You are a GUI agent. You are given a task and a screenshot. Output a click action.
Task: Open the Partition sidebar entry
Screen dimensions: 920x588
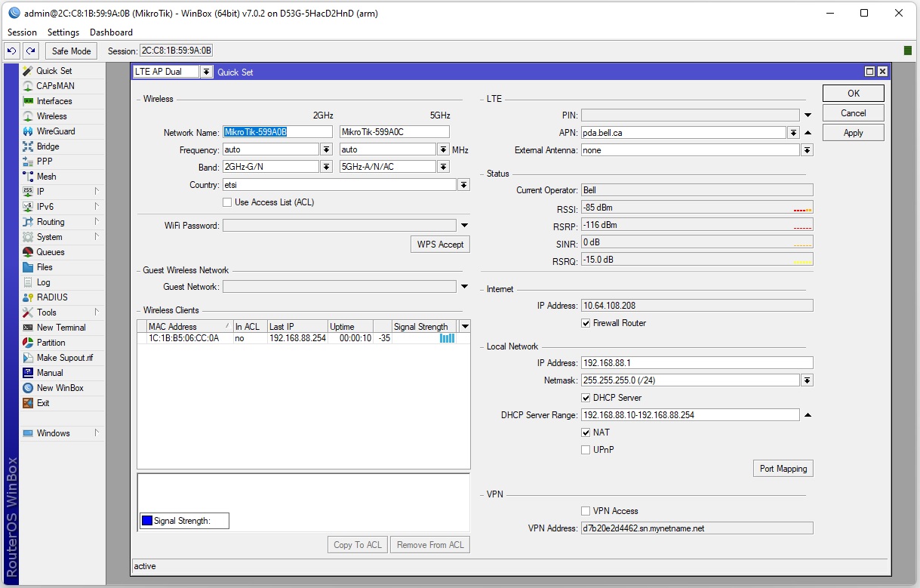click(x=51, y=343)
